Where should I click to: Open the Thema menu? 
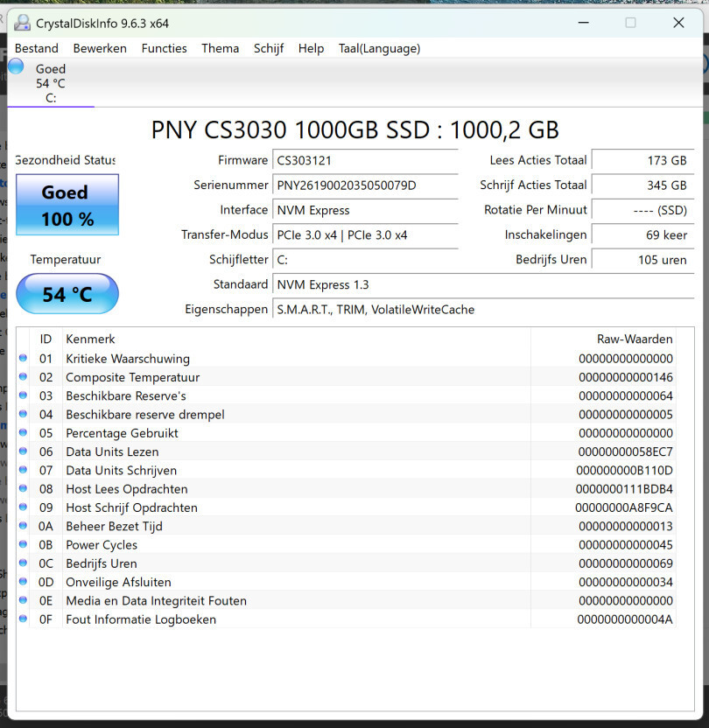pos(220,48)
